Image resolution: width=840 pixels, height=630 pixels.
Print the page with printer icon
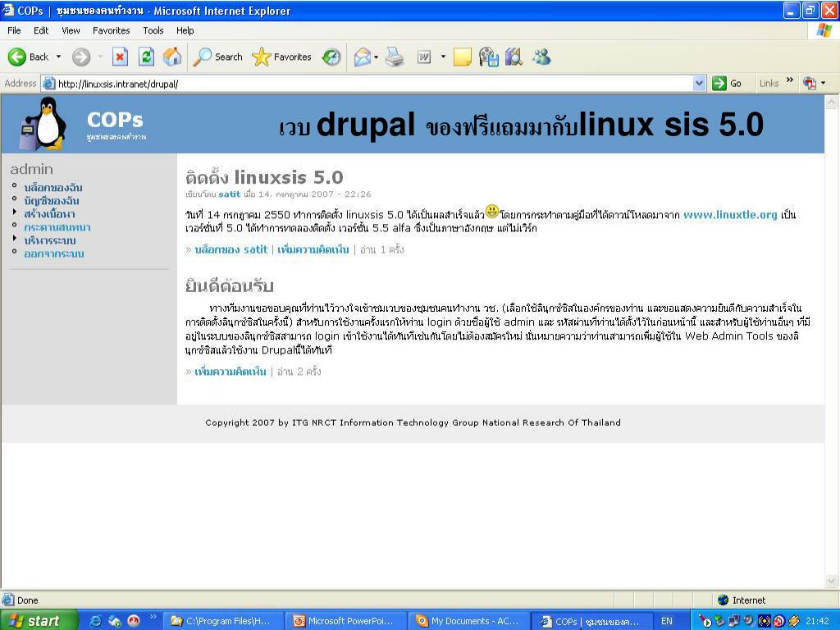tap(395, 57)
